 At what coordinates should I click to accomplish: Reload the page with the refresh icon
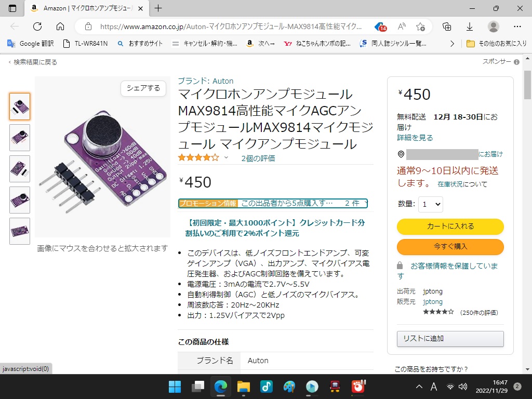[x=37, y=26]
